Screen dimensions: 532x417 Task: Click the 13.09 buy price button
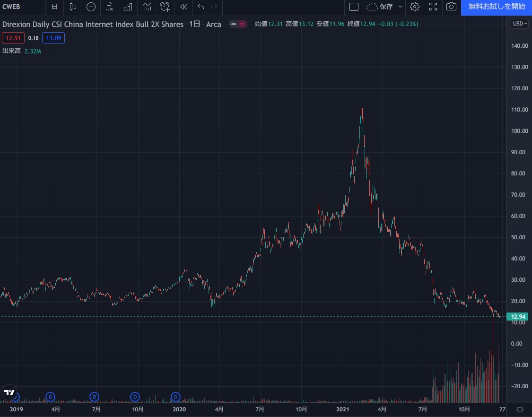tap(53, 38)
